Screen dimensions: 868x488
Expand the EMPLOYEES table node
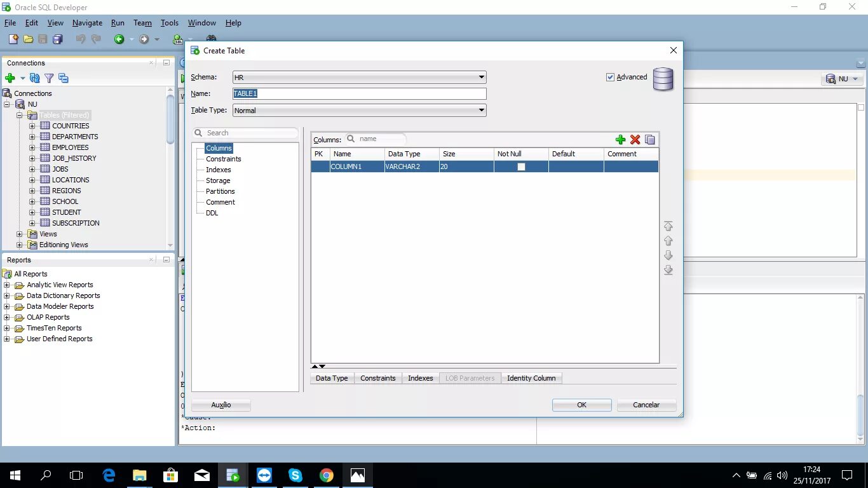pos(32,147)
